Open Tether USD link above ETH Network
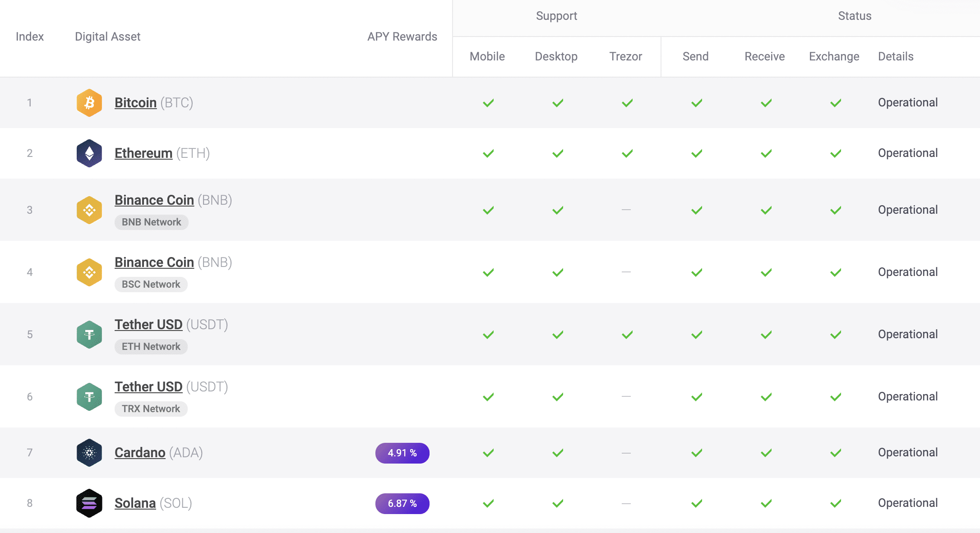This screenshot has height=533, width=980. coord(148,325)
